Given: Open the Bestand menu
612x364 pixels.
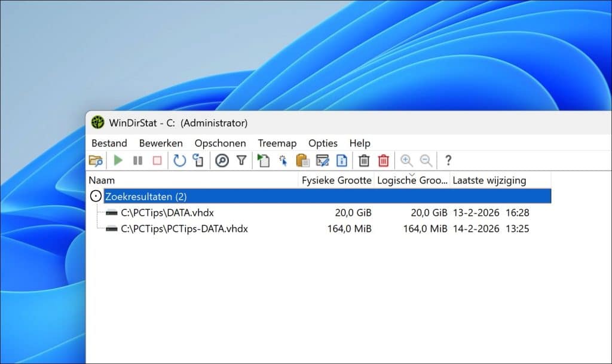Looking at the screenshot, I should point(109,143).
